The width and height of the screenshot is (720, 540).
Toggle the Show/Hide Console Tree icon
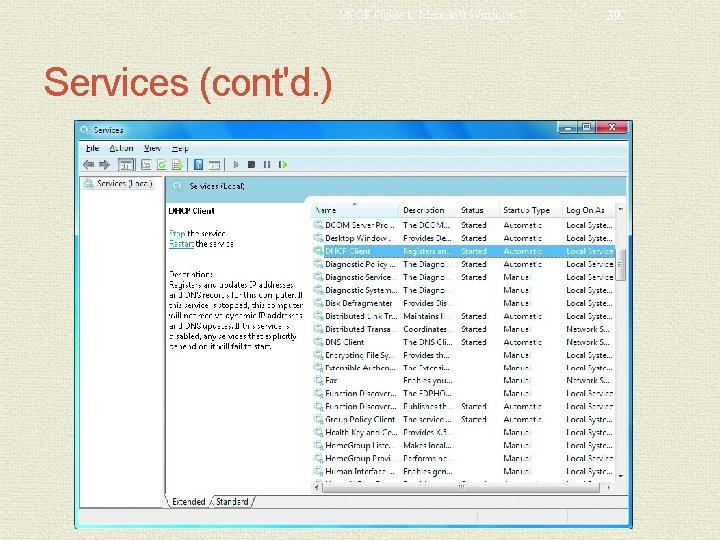coord(126,164)
